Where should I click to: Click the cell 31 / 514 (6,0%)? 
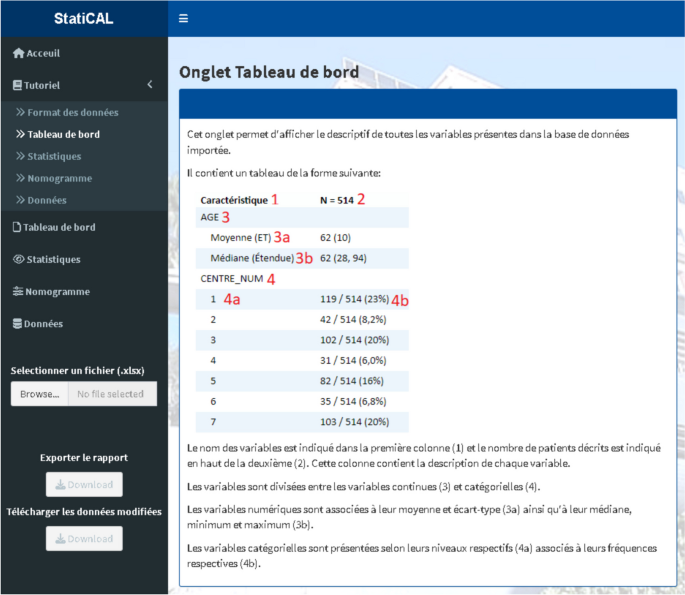(353, 360)
